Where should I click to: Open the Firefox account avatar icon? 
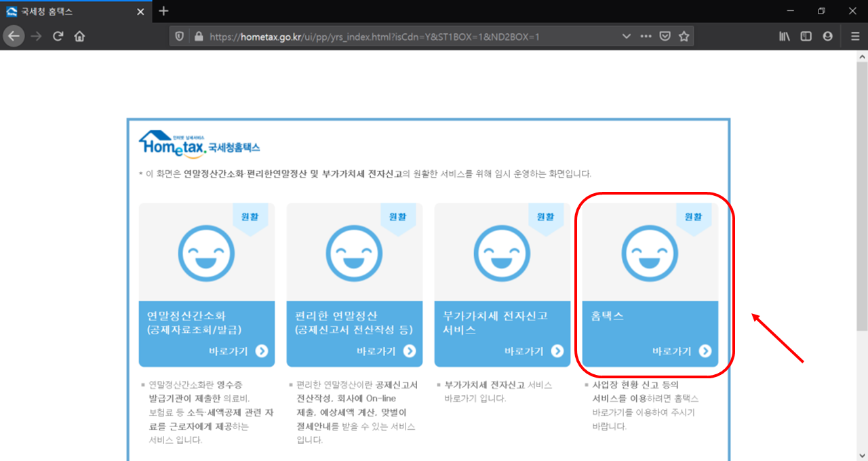(x=828, y=37)
